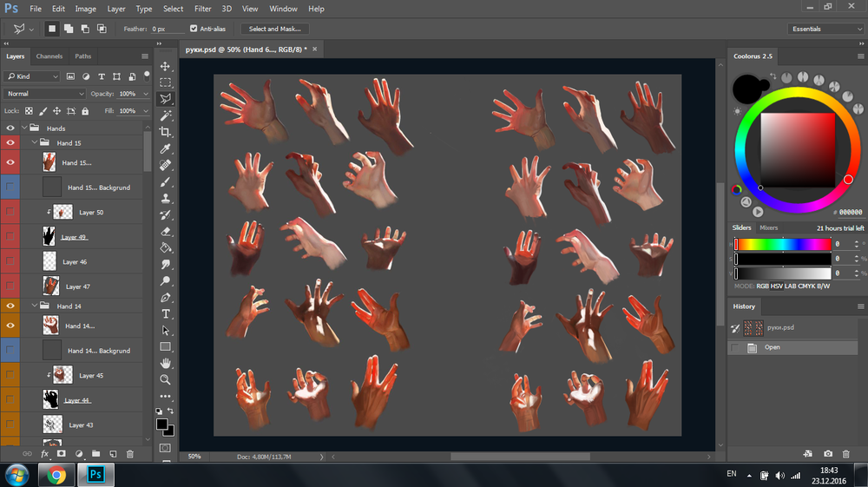Image resolution: width=868 pixels, height=487 pixels.
Task: Open the Filter menu
Action: [202, 9]
